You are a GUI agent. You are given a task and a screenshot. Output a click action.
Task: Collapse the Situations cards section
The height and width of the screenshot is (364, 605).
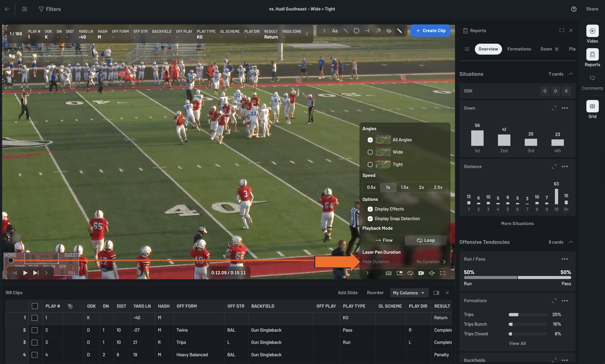pos(571,74)
